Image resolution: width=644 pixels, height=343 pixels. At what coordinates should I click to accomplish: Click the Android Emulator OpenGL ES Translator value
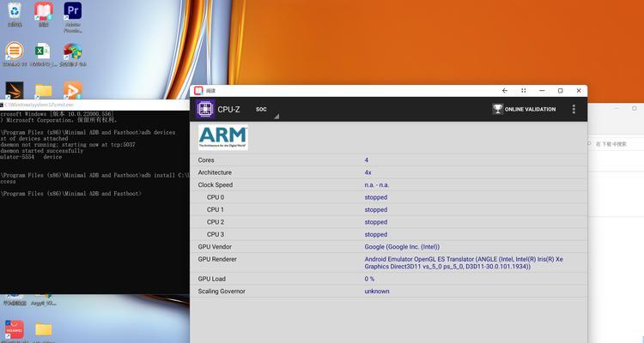pyautogui.click(x=464, y=262)
